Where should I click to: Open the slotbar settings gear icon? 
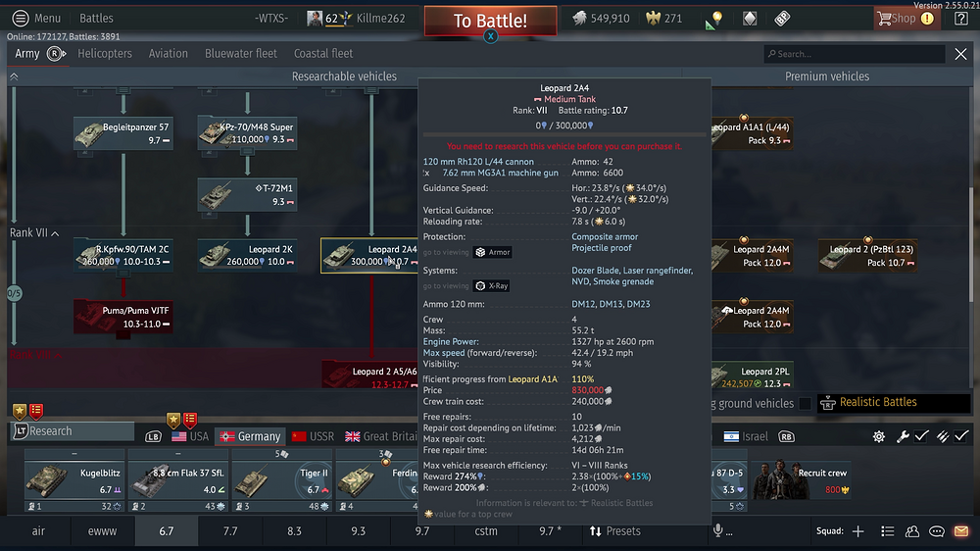point(879,436)
